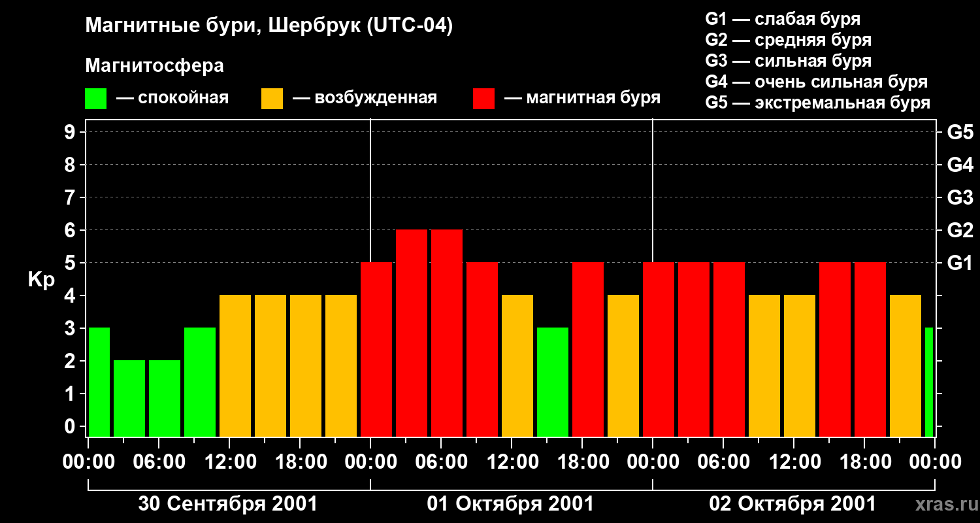Screen dimensions: 980x523
Task: Click the 'G1' label on the right axis
Action: (960, 263)
